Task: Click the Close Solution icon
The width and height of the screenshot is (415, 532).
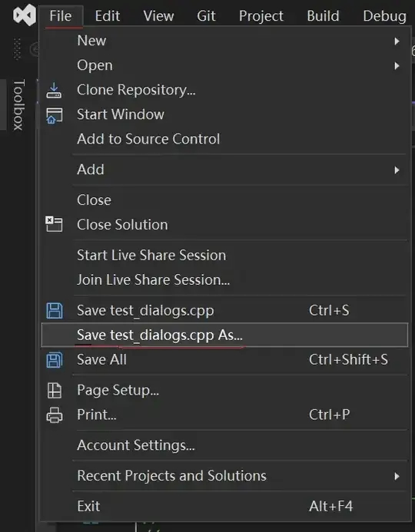Action: 55,224
